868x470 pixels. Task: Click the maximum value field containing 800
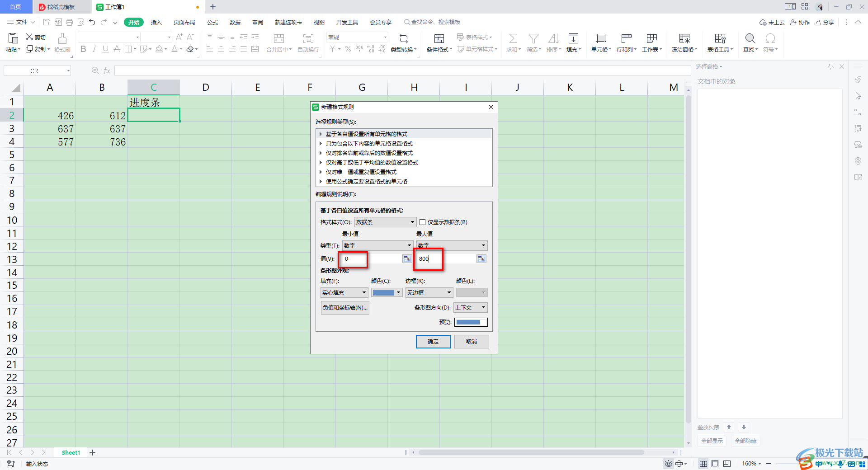[x=446, y=258]
